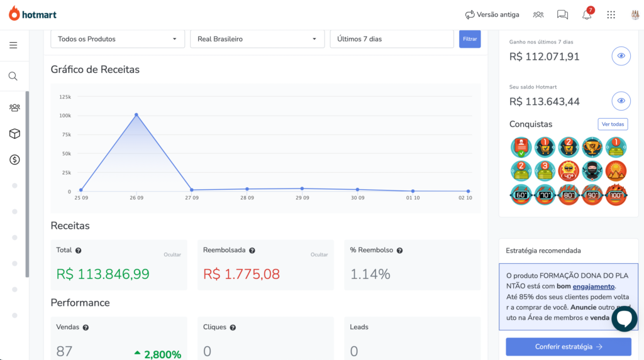Click the Hotmart flame logo
The width and height of the screenshot is (644, 360).
[x=14, y=14]
